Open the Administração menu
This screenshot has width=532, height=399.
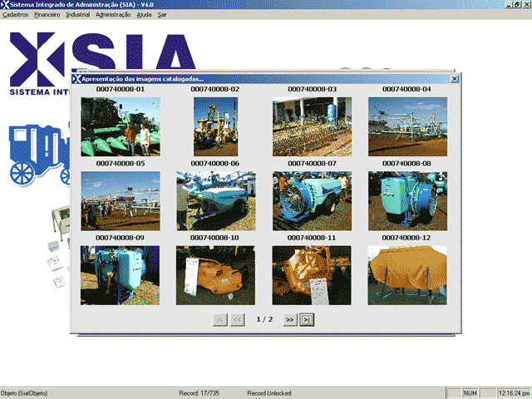pos(113,15)
